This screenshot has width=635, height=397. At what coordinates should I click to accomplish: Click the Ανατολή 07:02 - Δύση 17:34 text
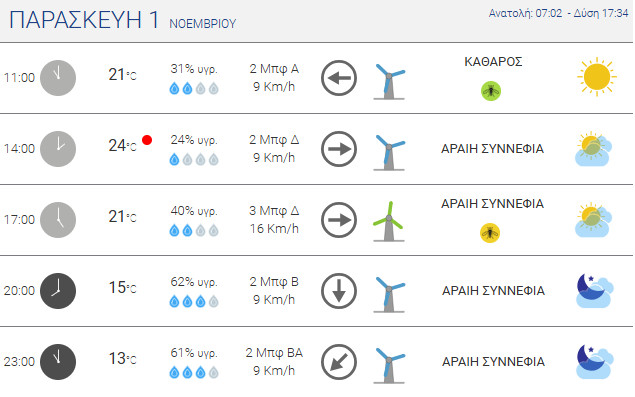tap(558, 13)
